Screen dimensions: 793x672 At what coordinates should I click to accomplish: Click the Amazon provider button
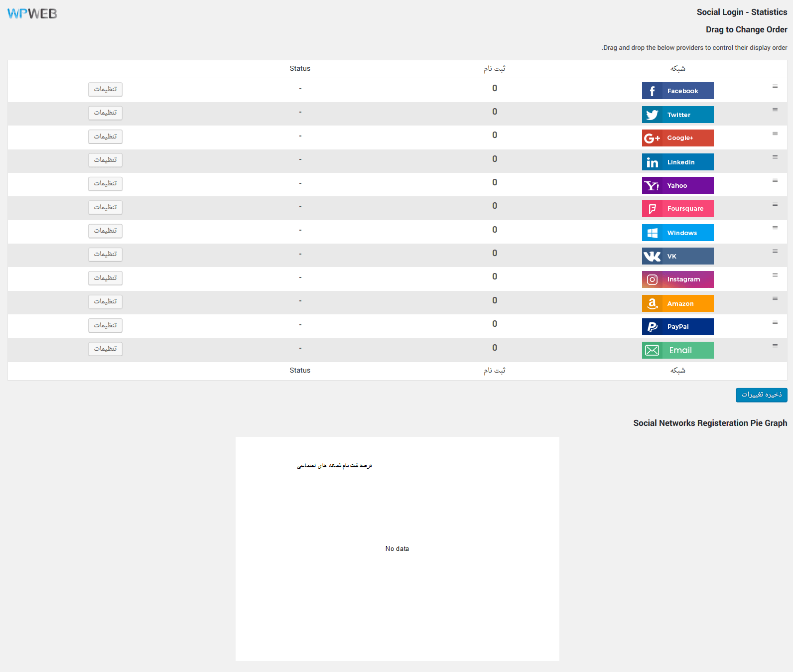[x=677, y=303]
